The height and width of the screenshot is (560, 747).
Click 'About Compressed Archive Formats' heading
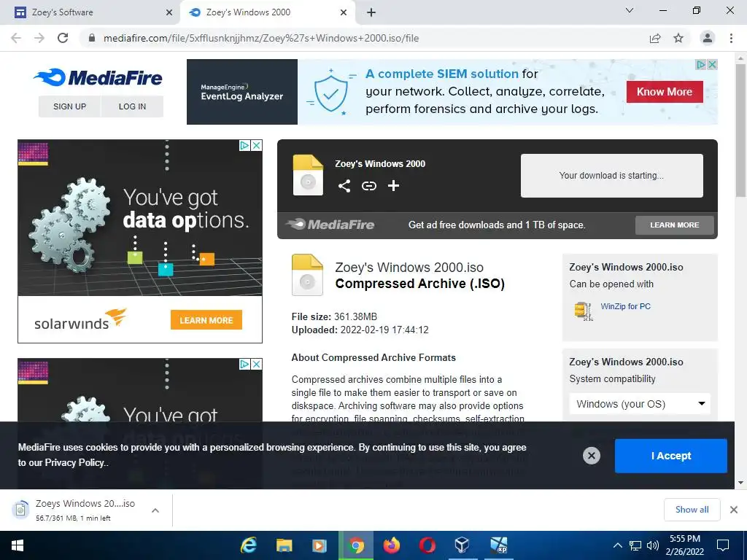373,357
